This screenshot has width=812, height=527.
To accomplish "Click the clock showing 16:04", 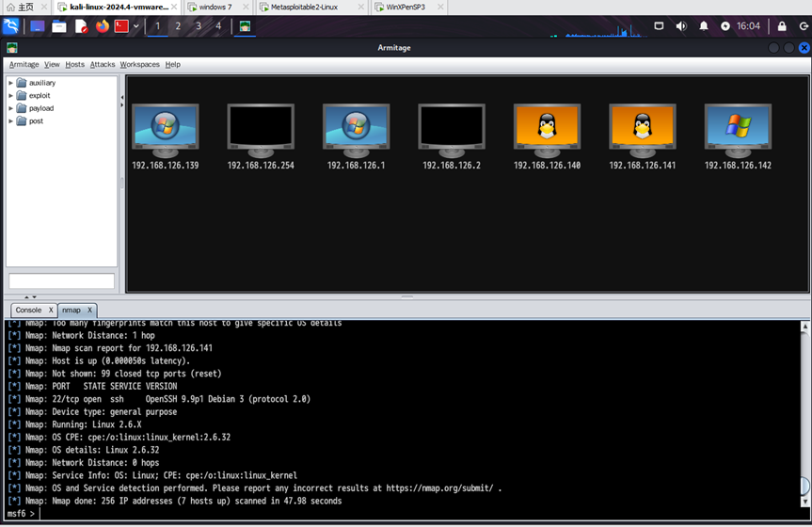I will tap(748, 26).
